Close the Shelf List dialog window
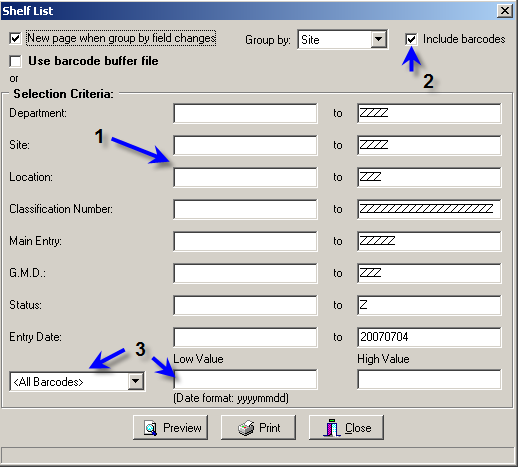 point(505,11)
